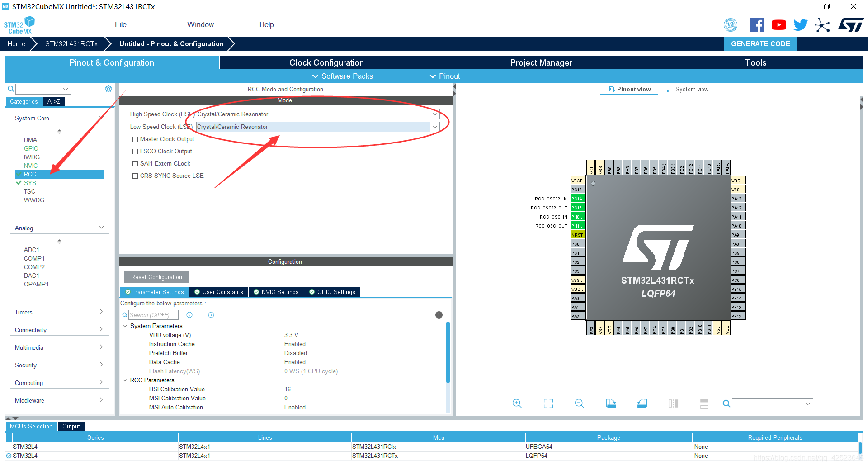The width and height of the screenshot is (868, 466).
Task: Click the best fit view icon
Action: tap(547, 403)
